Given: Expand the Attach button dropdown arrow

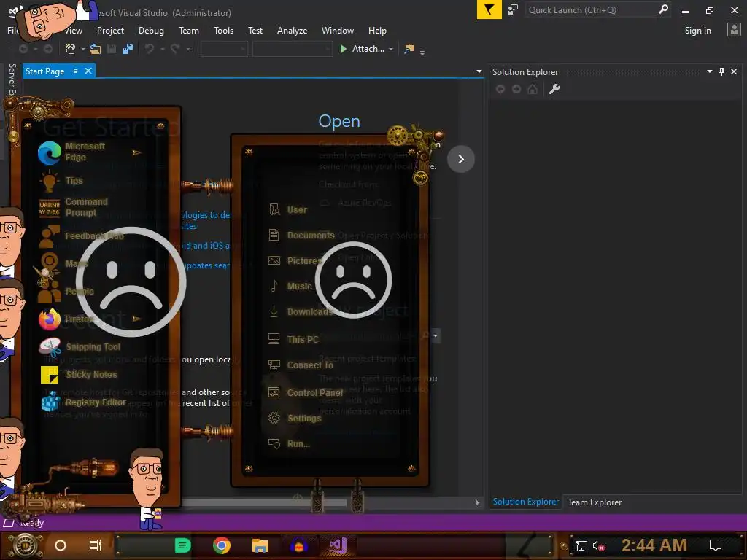Looking at the screenshot, I should [x=391, y=49].
